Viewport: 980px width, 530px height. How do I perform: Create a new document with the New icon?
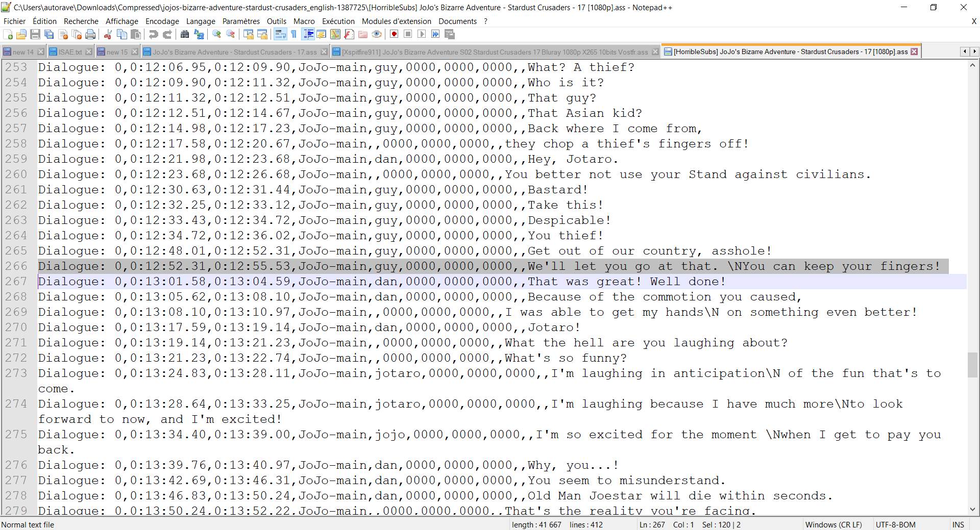click(x=8, y=34)
